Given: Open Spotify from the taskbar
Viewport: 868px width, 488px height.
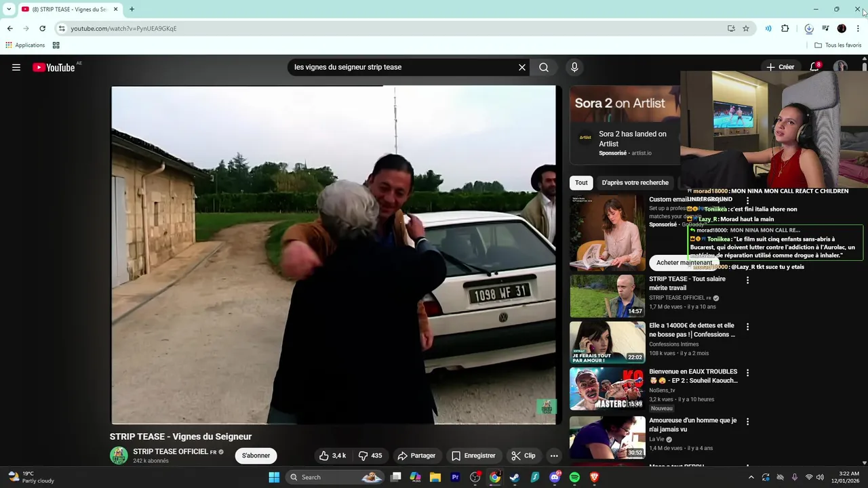Looking at the screenshot, I should pyautogui.click(x=574, y=477).
